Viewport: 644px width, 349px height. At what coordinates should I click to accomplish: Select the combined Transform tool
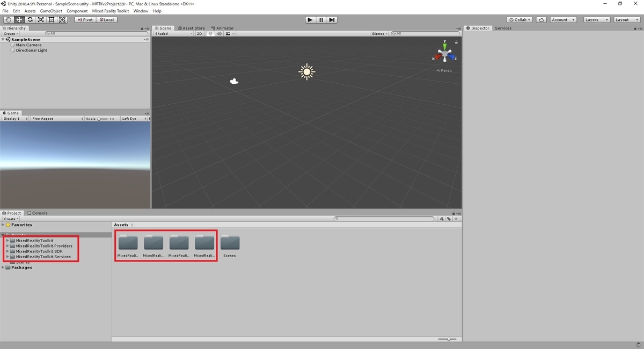pos(62,20)
